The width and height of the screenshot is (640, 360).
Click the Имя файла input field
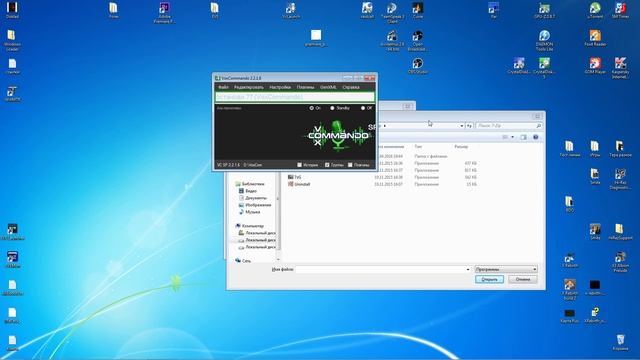point(380,269)
